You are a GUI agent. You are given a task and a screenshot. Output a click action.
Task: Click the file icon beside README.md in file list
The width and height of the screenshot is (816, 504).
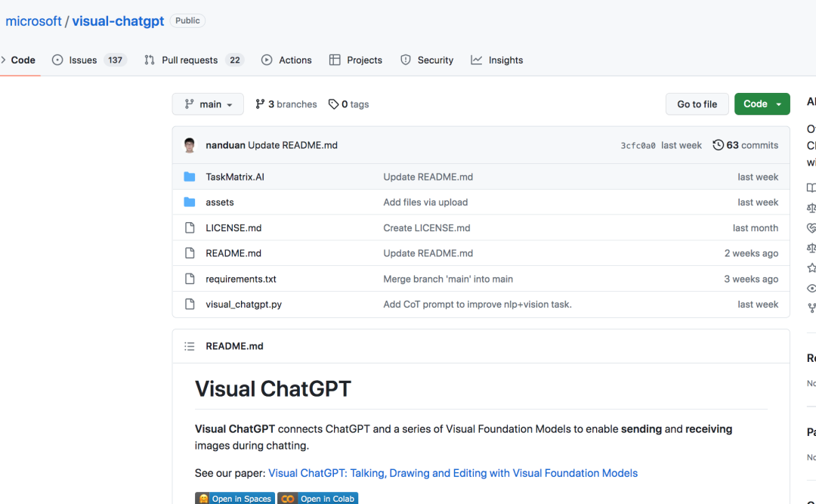(190, 253)
